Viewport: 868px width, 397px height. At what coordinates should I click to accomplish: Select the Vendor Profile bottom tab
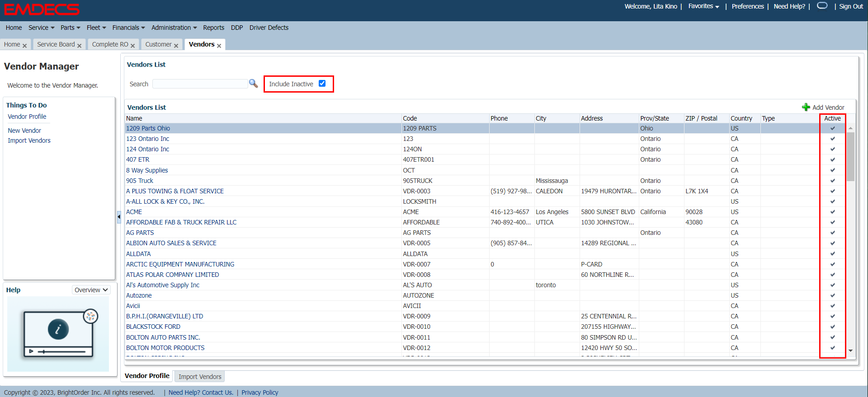coord(147,376)
